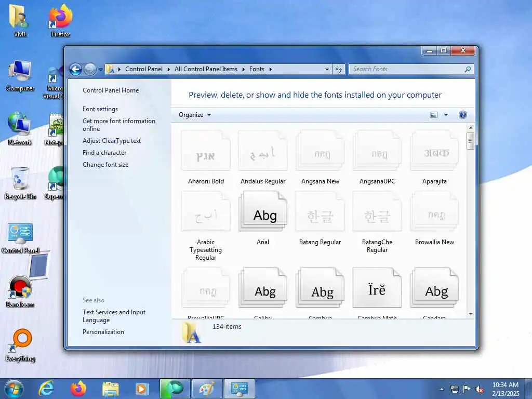
Task: Select the Cambria font icon
Action: pyautogui.click(x=320, y=288)
